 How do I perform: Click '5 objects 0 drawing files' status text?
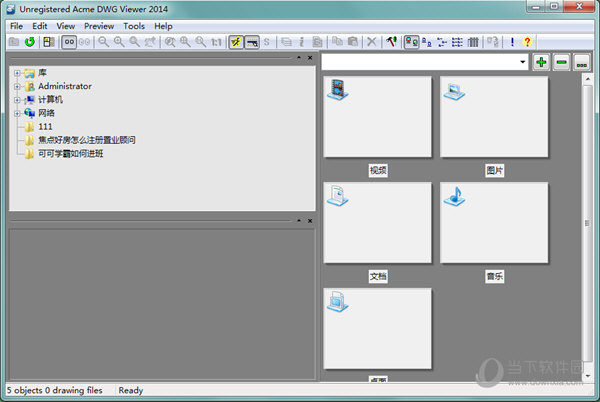tap(55, 390)
